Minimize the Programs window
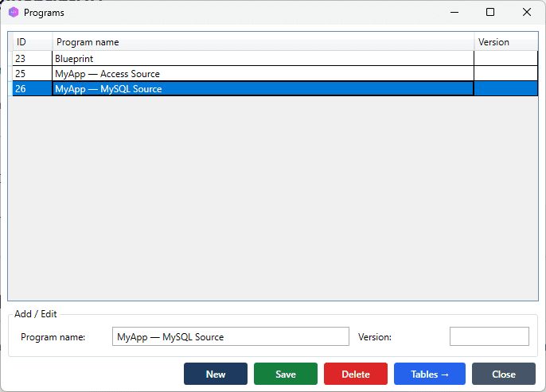The width and height of the screenshot is (546, 392). pos(454,13)
